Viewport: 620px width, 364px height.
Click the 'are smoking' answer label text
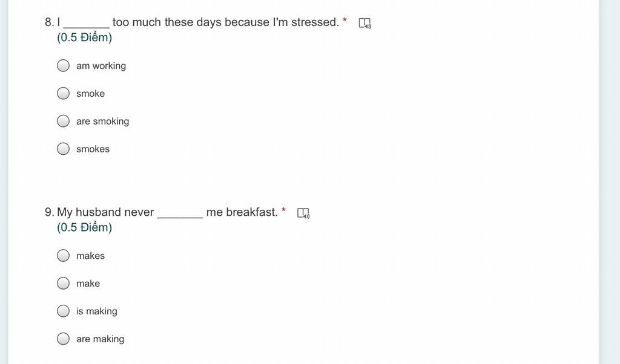[103, 121]
